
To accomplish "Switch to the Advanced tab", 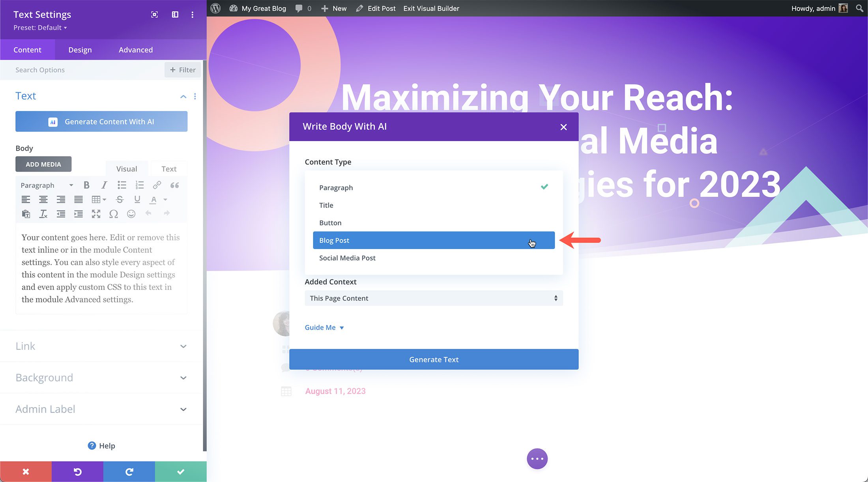I will coord(135,49).
